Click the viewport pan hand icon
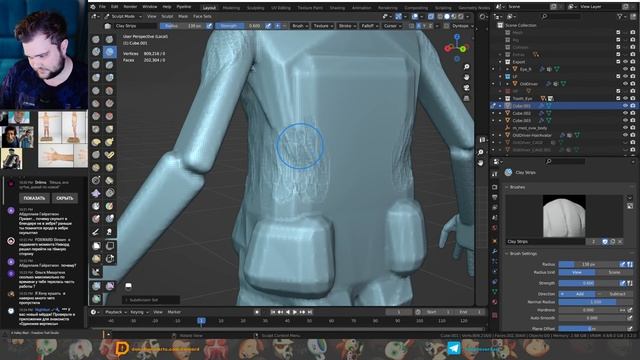Image resolution: width=640 pixels, height=360 pixels. 467,77
